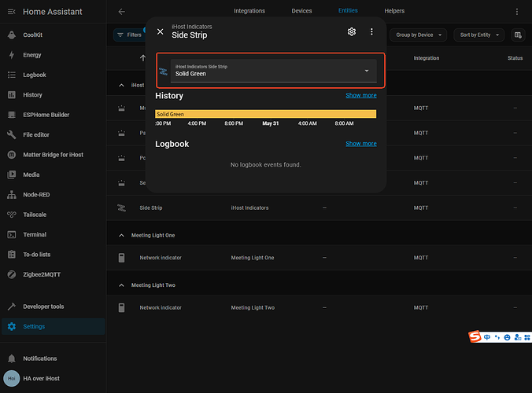Screen dimensions: 532x393
Task: Click the Home Assistant title
Action: pos(53,12)
